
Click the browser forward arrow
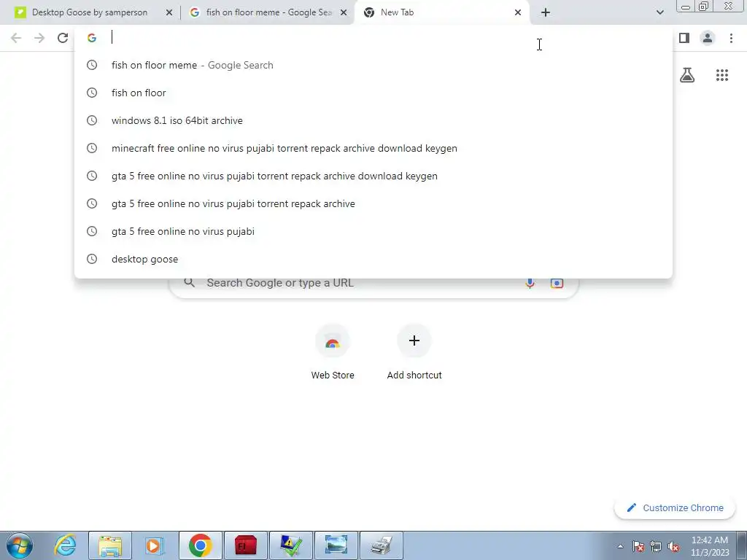(x=39, y=38)
